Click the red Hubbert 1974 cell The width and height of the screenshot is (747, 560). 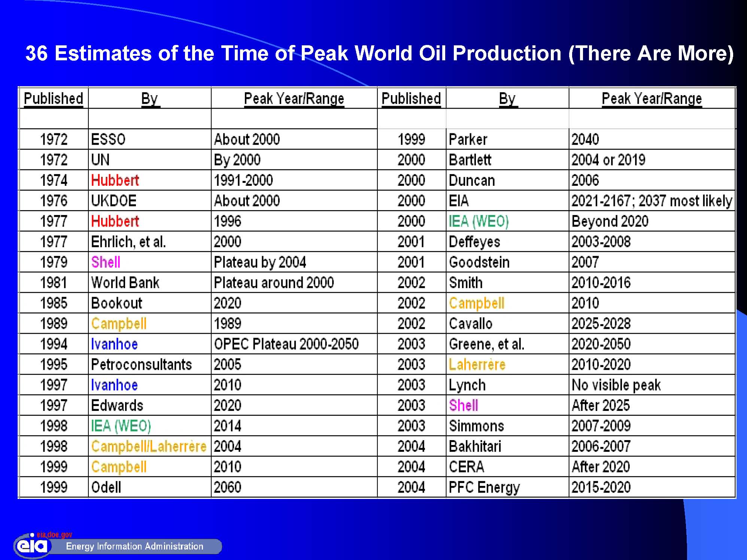tap(115, 180)
